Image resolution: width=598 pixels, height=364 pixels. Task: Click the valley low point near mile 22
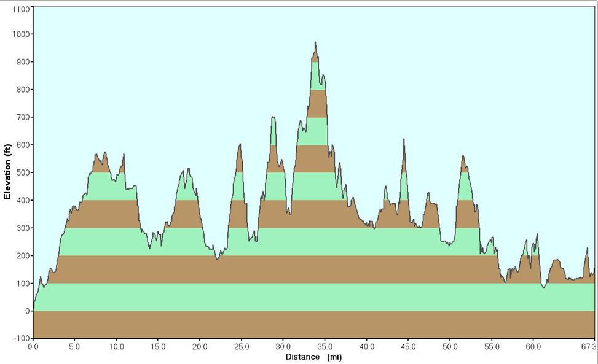click(216, 258)
